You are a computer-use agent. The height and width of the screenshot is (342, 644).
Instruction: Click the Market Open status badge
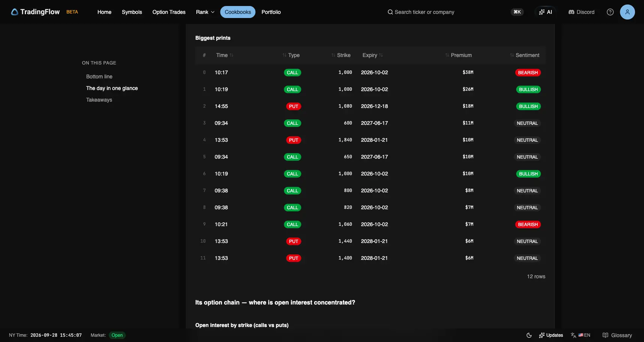coord(117,335)
